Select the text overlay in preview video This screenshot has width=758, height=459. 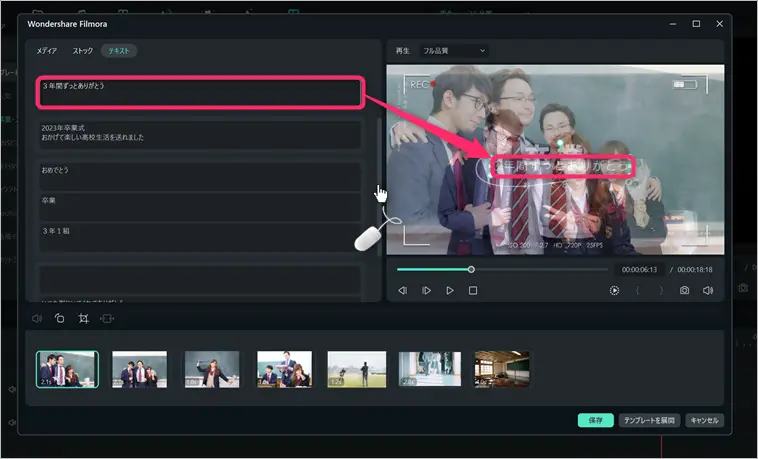click(x=563, y=167)
